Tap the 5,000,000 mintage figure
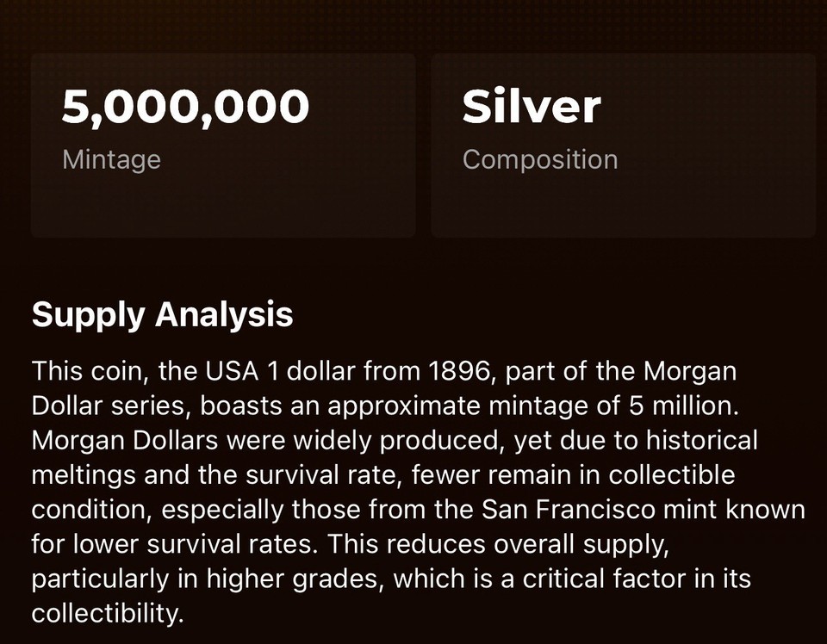This screenshot has height=644, width=827. tap(185, 107)
